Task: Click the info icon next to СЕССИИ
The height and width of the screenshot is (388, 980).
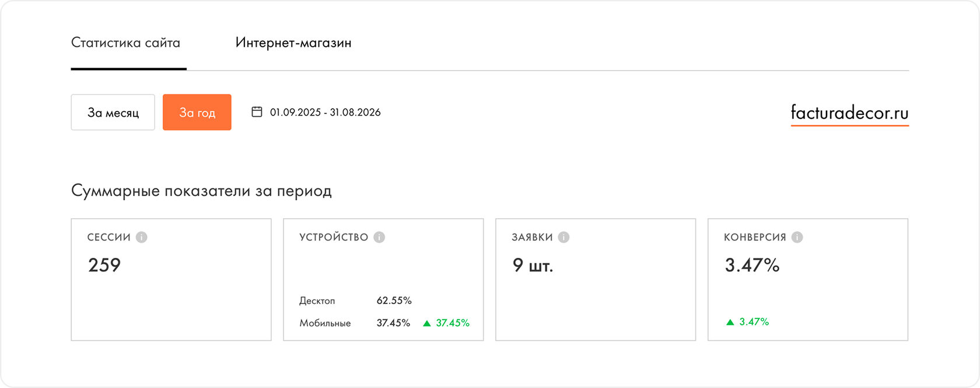Action: coord(142,237)
